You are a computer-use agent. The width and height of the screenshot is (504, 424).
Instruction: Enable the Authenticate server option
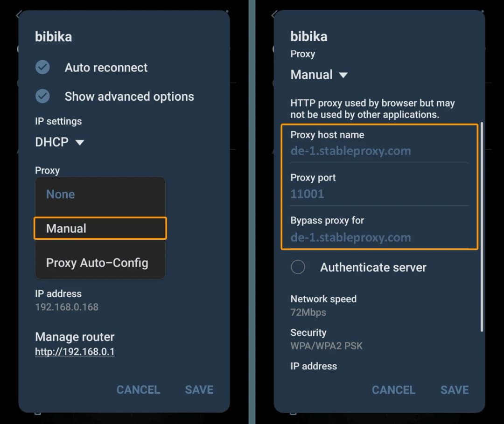pos(298,267)
